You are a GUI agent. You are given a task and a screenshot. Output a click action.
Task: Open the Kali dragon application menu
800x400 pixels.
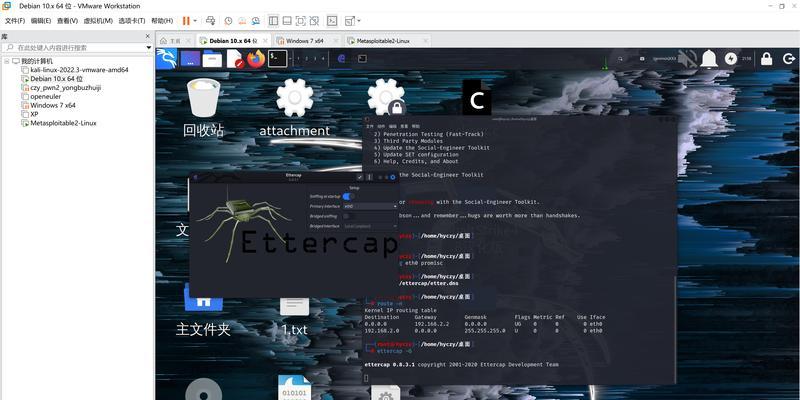tap(166, 59)
